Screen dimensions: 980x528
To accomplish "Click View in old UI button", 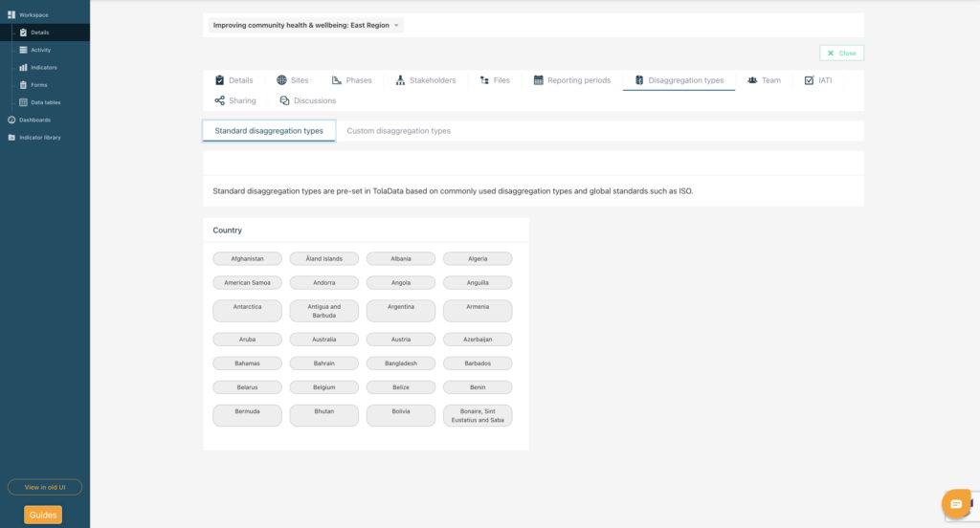I will [45, 487].
